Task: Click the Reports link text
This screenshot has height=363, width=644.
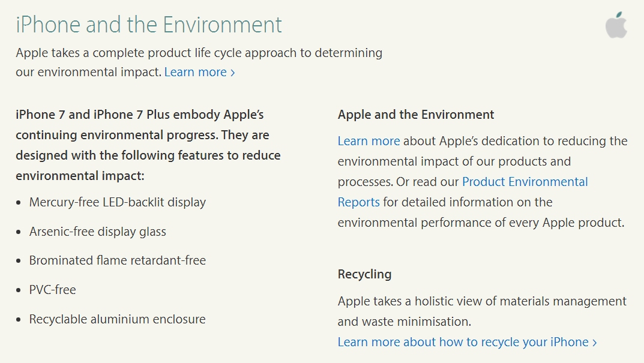Action: tap(358, 202)
